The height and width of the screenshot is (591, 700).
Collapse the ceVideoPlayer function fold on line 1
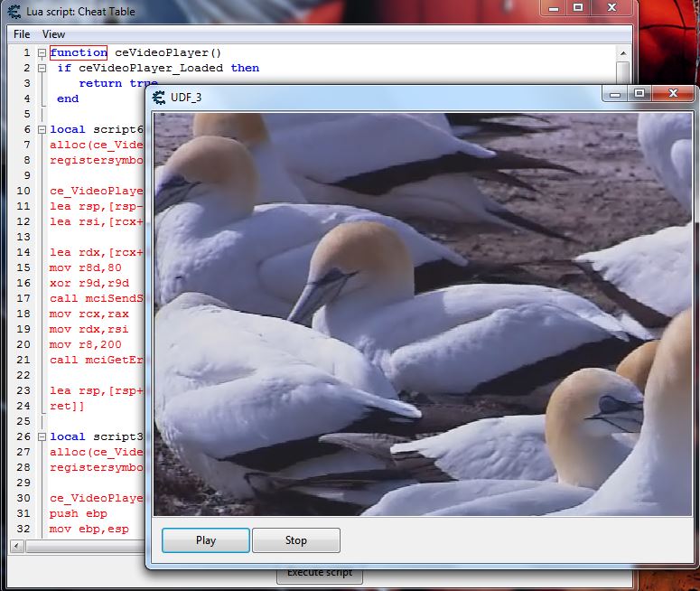(42, 53)
